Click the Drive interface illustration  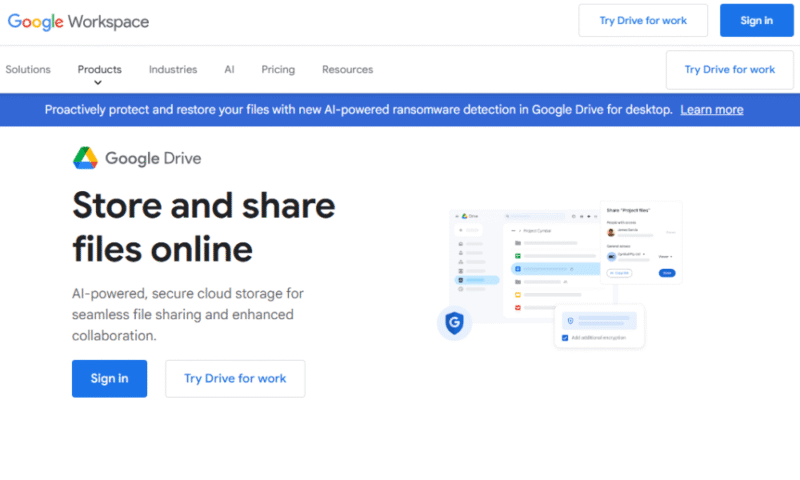click(x=560, y=274)
